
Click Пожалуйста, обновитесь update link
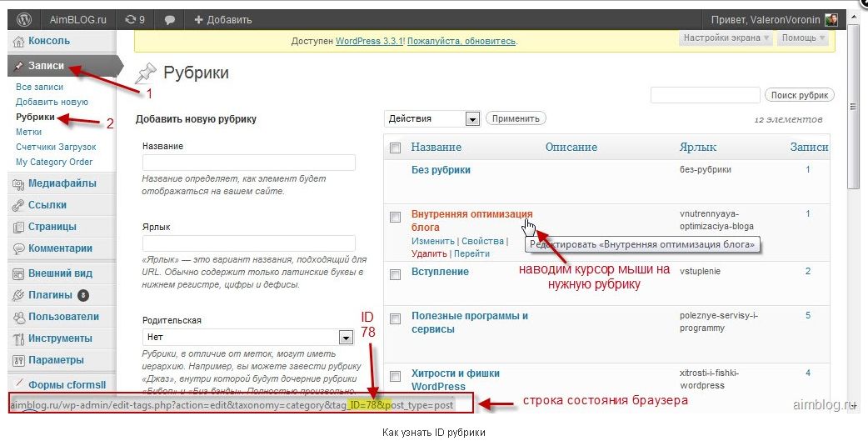click(461, 41)
